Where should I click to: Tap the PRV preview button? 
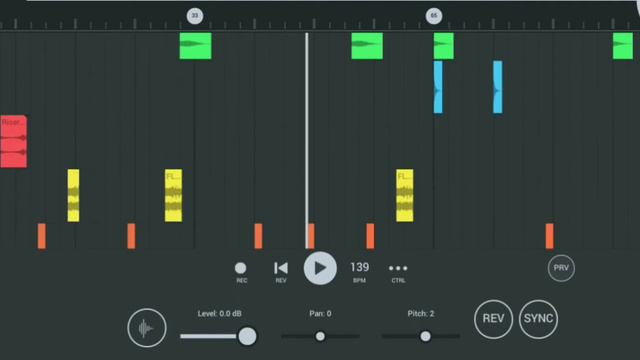click(x=561, y=268)
